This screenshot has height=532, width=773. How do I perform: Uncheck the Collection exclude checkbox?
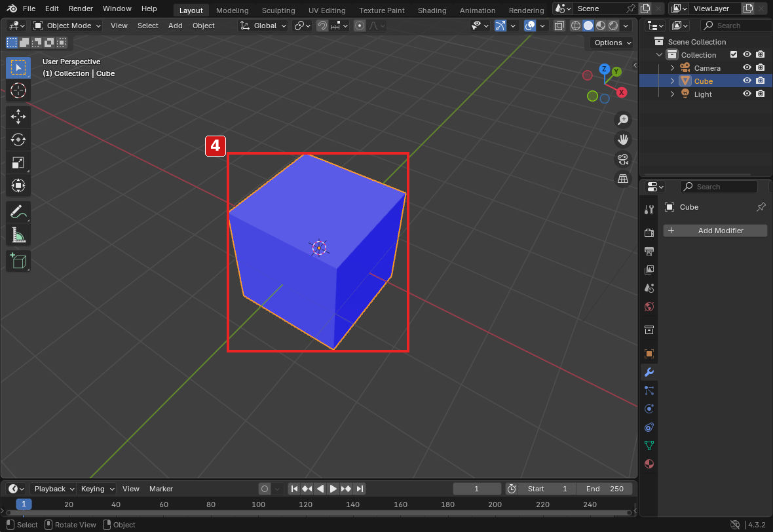734,54
